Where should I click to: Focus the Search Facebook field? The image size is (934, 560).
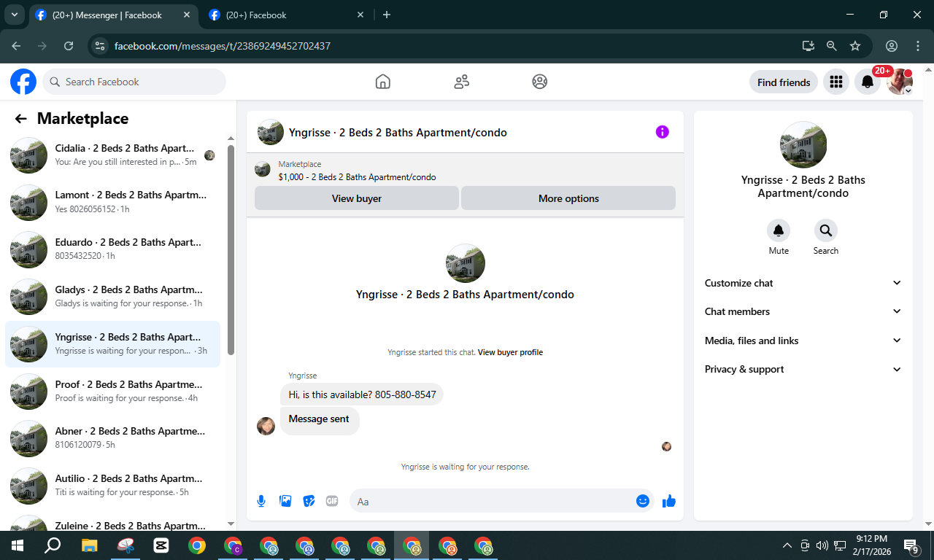coord(134,82)
